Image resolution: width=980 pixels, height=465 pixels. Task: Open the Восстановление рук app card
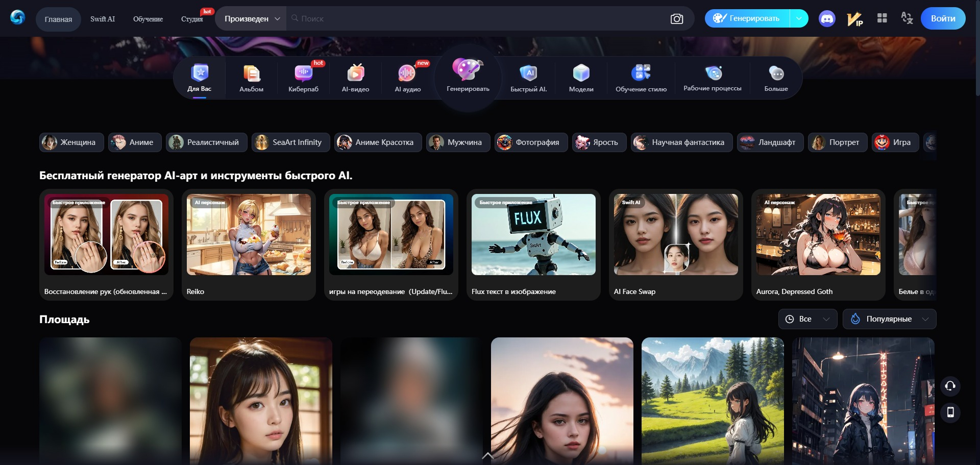(x=106, y=244)
